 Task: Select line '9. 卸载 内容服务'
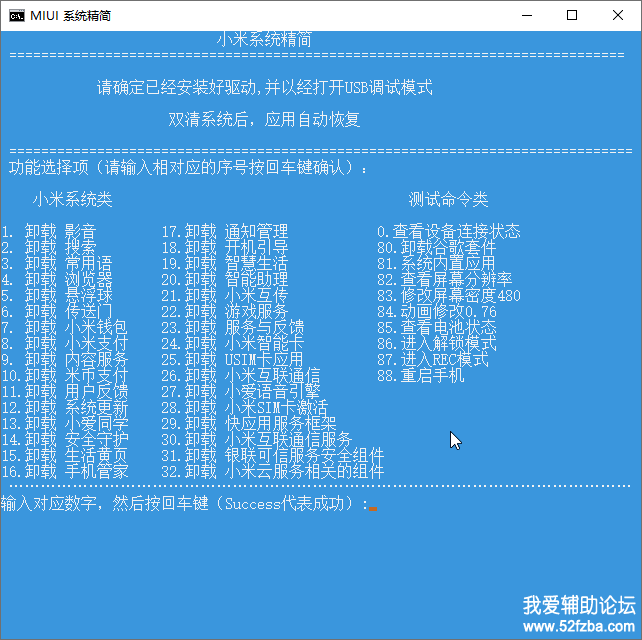click(65, 360)
